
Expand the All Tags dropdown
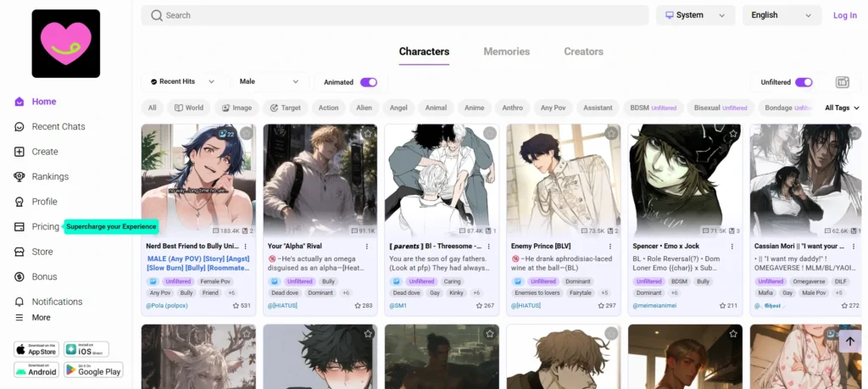pos(842,108)
